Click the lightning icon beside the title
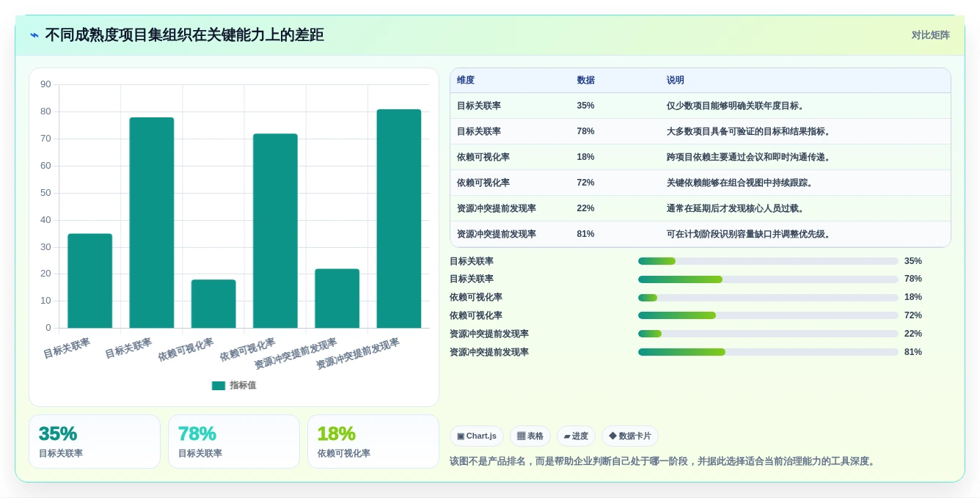Image resolution: width=980 pixels, height=498 pixels. (34, 35)
